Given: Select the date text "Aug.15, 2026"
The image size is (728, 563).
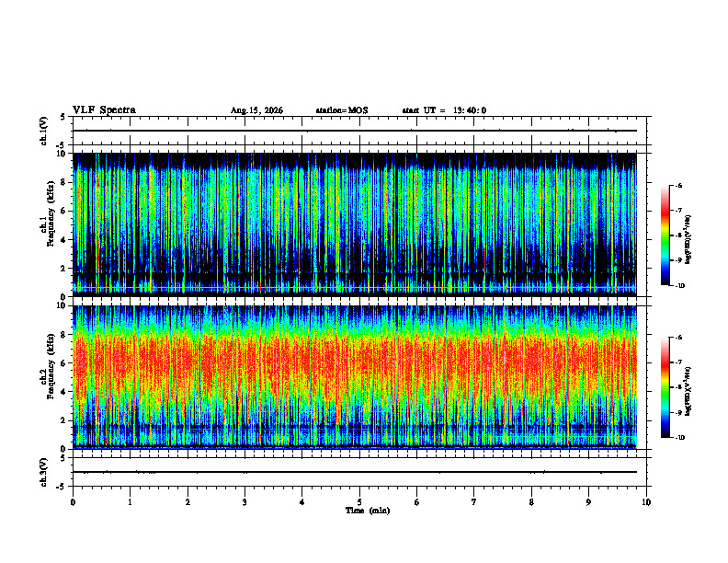Looking at the screenshot, I should point(256,110).
